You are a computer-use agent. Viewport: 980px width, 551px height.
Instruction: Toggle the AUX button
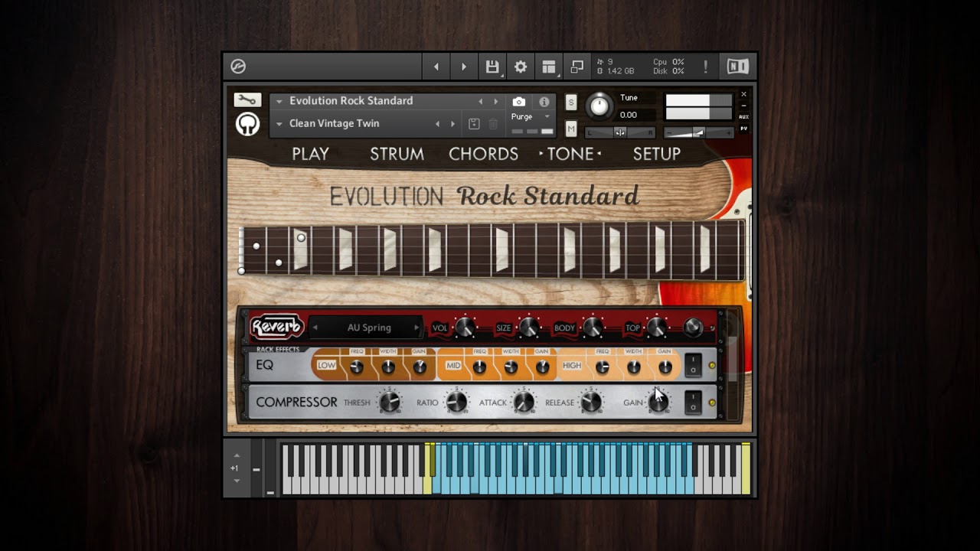click(743, 117)
